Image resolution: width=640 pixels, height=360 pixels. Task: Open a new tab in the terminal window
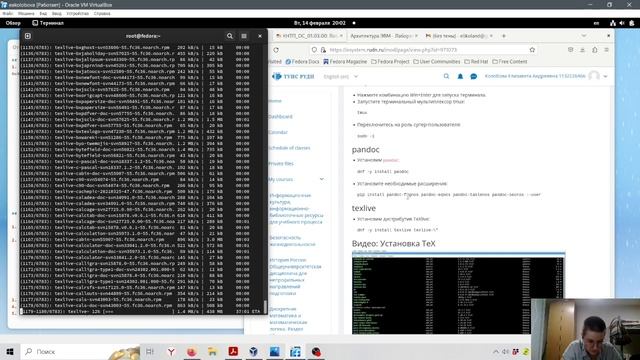point(28,36)
